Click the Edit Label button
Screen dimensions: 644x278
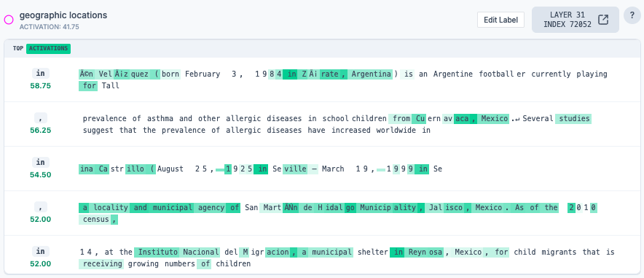tap(500, 20)
